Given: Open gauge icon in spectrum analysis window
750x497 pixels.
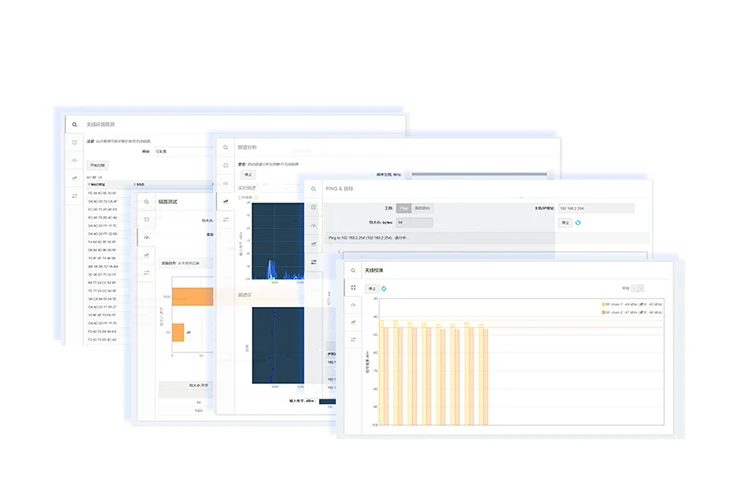Looking at the screenshot, I should coord(225,183).
